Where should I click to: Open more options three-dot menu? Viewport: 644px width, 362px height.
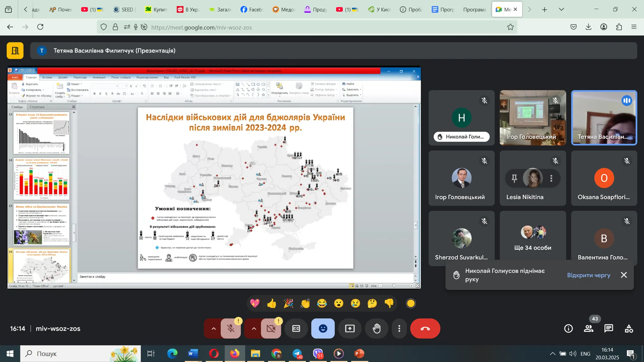399,329
